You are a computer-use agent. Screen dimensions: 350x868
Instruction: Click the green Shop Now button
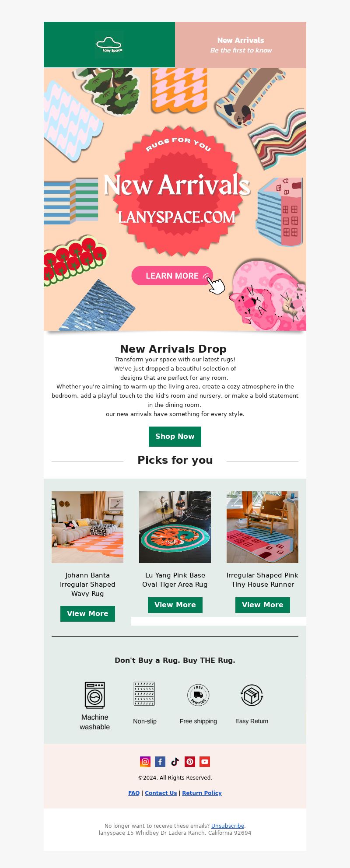175,437
